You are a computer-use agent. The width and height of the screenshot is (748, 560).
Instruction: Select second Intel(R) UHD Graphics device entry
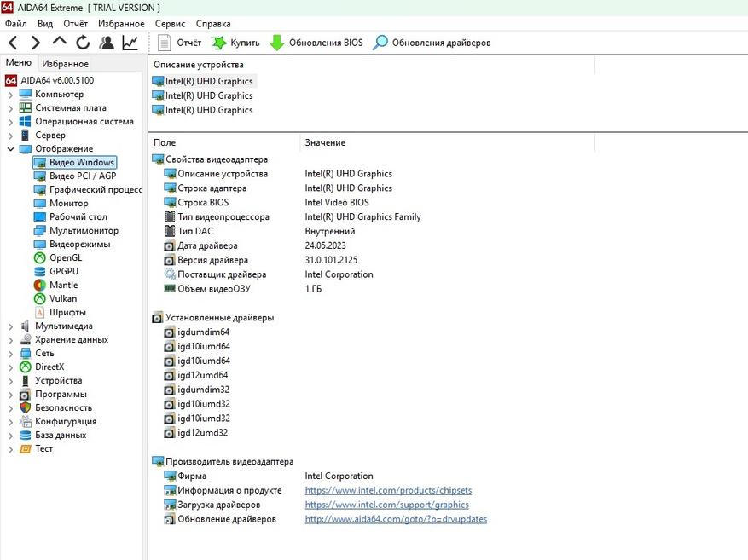209,95
